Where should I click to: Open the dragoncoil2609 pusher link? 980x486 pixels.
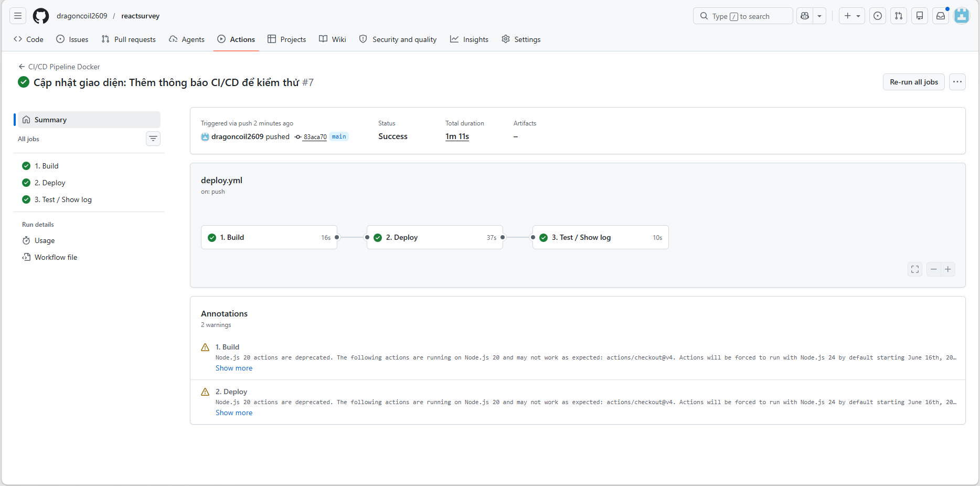pos(237,136)
